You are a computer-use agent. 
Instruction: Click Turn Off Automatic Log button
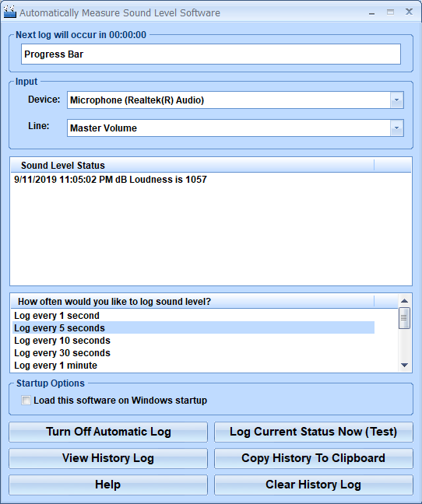(x=108, y=432)
